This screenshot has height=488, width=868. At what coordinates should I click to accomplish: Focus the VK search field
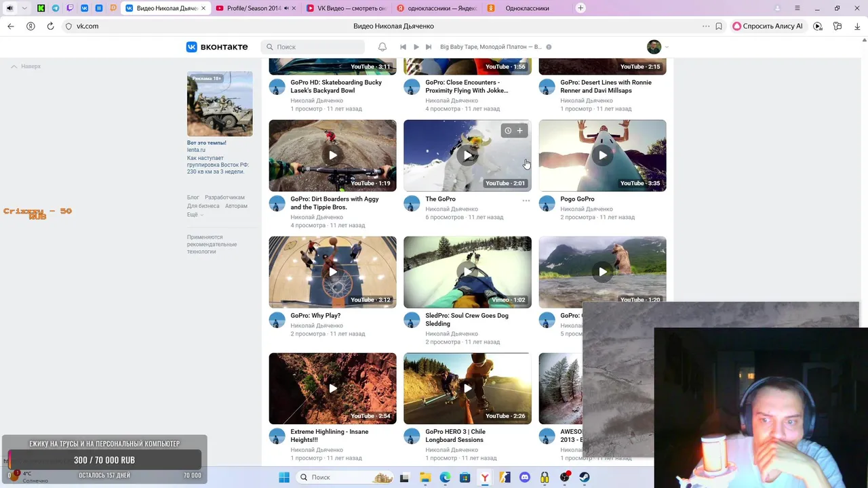313,47
